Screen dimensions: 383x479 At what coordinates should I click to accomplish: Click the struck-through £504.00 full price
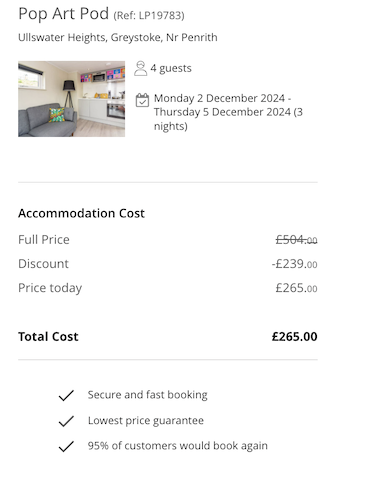(x=296, y=240)
